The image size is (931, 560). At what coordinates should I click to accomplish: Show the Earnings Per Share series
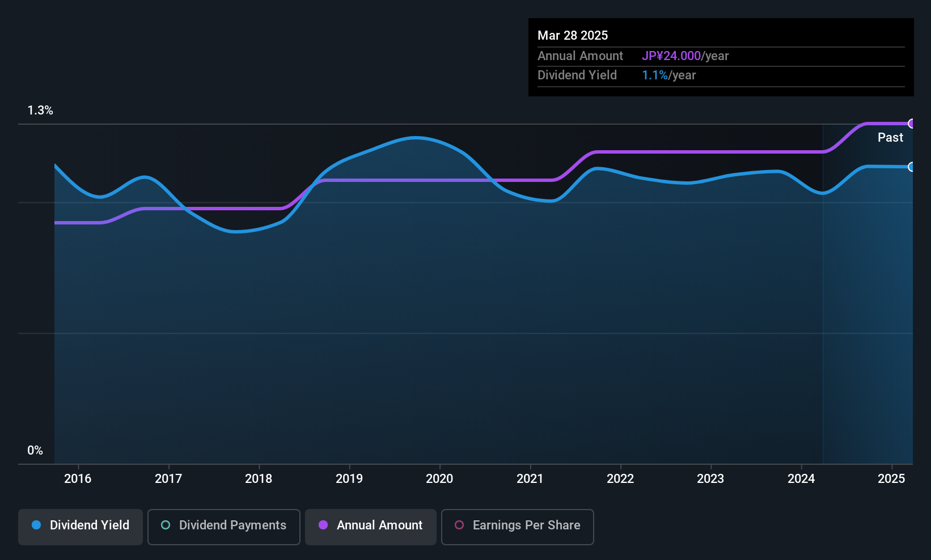click(x=518, y=527)
